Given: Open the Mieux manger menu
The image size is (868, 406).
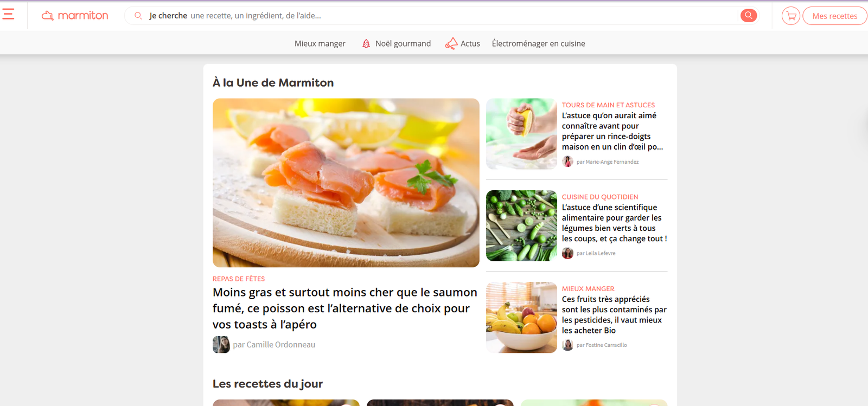Looking at the screenshot, I should pos(320,43).
